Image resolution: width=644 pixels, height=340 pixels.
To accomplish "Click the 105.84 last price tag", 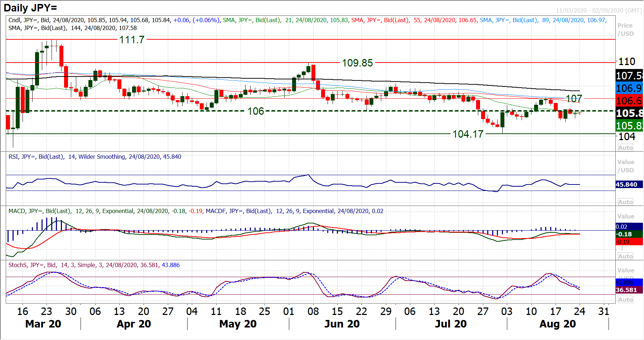I will [629, 113].
